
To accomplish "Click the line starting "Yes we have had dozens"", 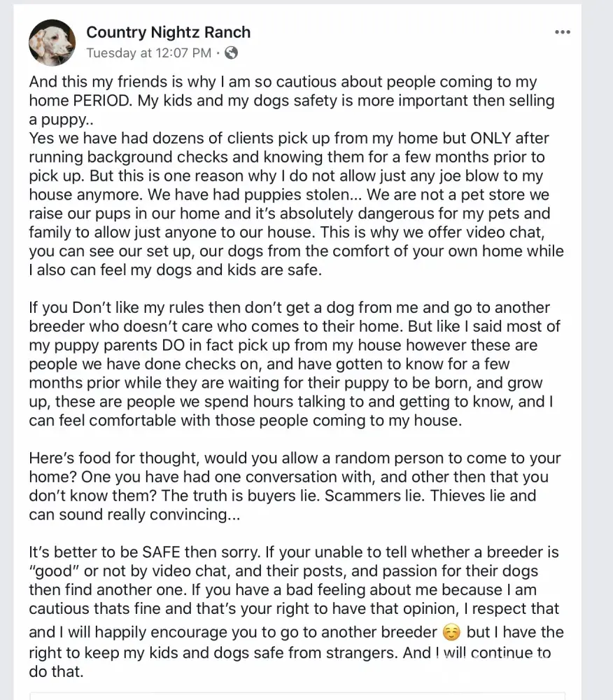I will tap(210, 138).
